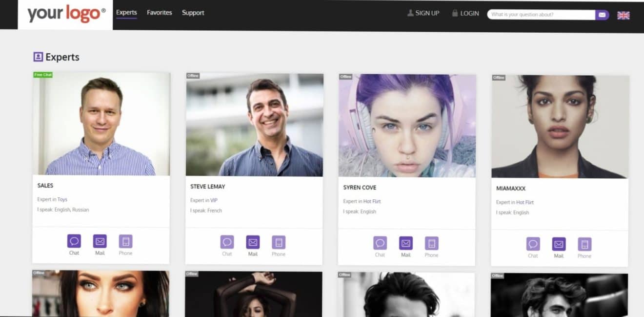Open the Favorites menu item
The height and width of the screenshot is (317, 644).
point(160,13)
